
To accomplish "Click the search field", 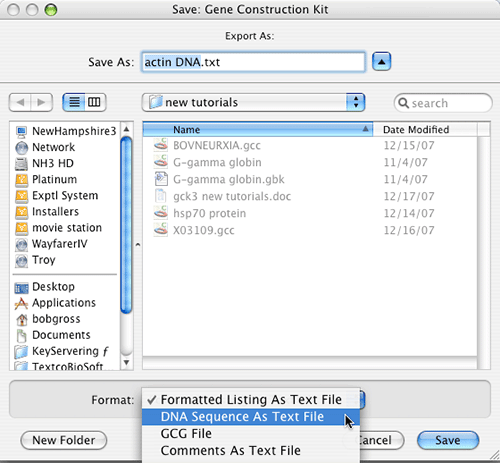I will click(443, 103).
